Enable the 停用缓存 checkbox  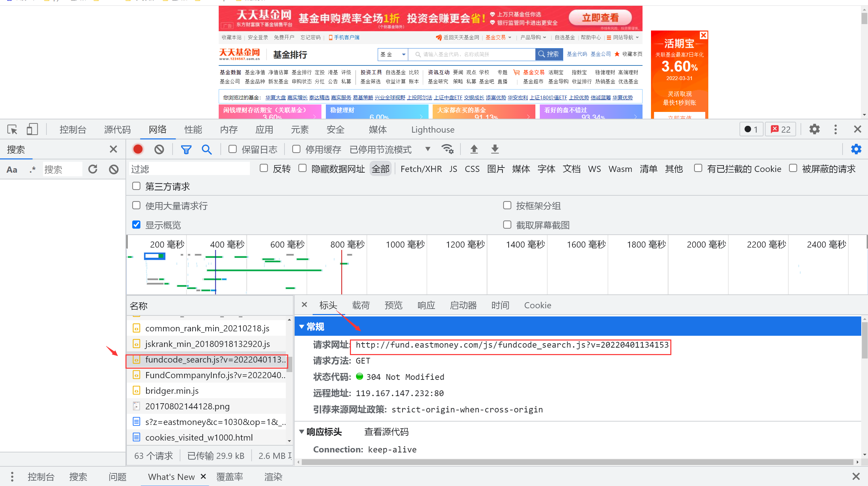pos(296,149)
